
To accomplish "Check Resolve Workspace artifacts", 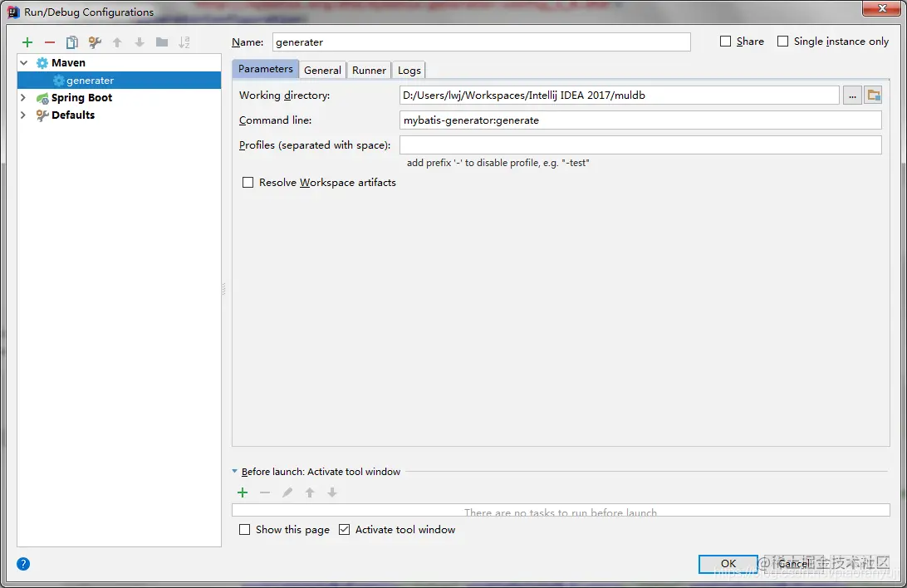I will (x=248, y=183).
